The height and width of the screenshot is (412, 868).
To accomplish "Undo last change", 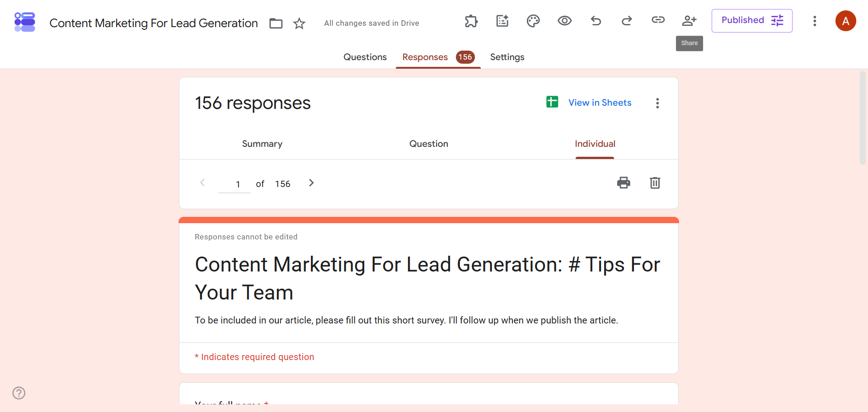I will [596, 21].
